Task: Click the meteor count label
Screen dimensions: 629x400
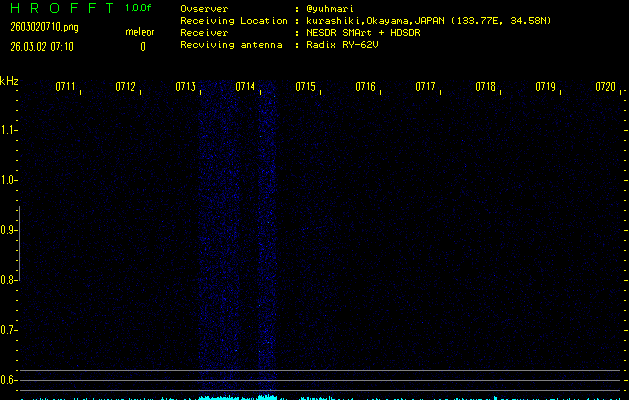Action: (140, 32)
